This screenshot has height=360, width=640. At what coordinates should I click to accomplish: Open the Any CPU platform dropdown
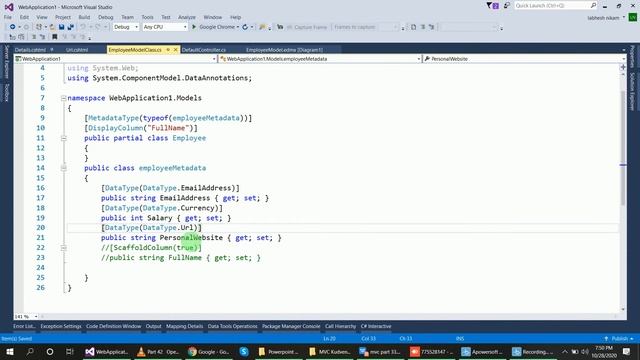165,27
